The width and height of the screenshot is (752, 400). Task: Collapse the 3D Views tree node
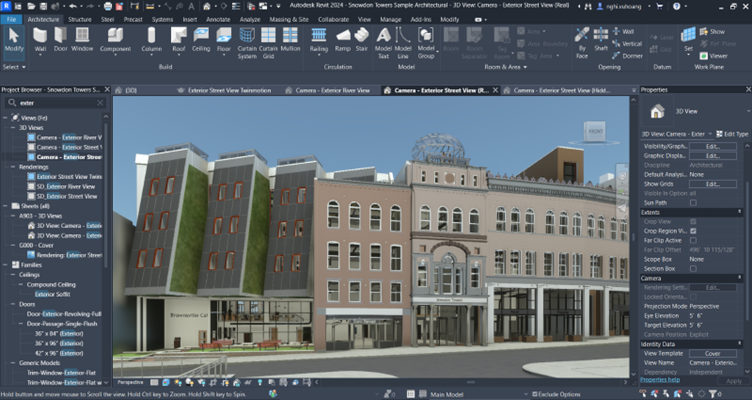pos(13,128)
